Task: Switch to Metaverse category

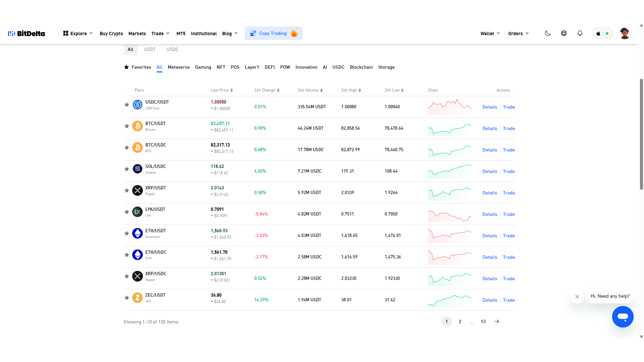Action: [x=179, y=67]
